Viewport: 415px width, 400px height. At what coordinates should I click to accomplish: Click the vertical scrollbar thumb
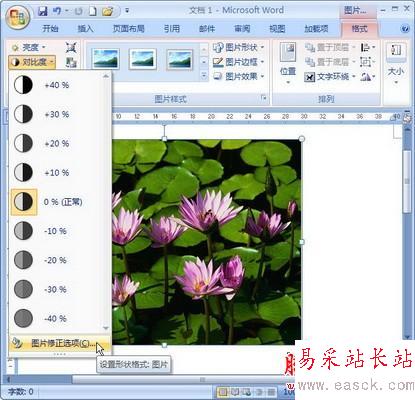(407, 182)
